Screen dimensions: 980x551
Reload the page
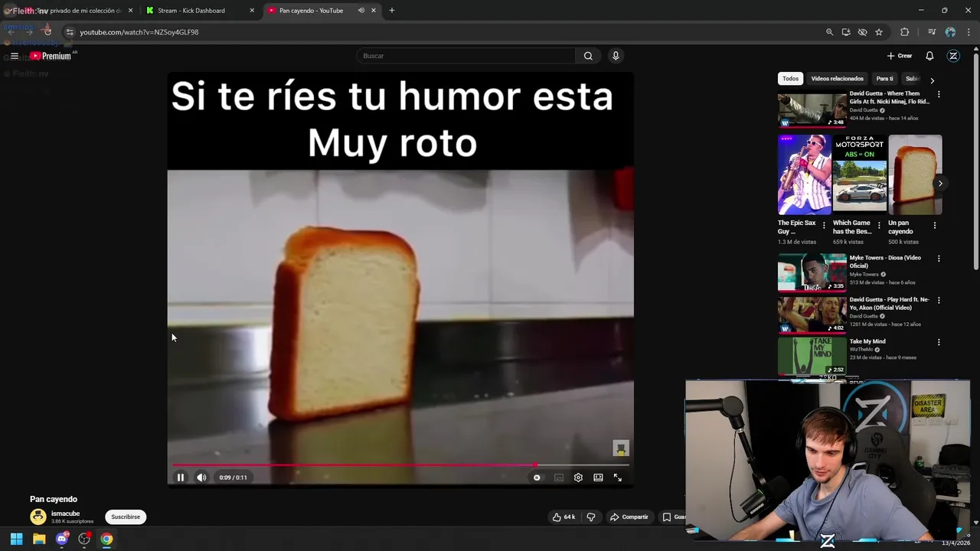[x=47, y=32]
